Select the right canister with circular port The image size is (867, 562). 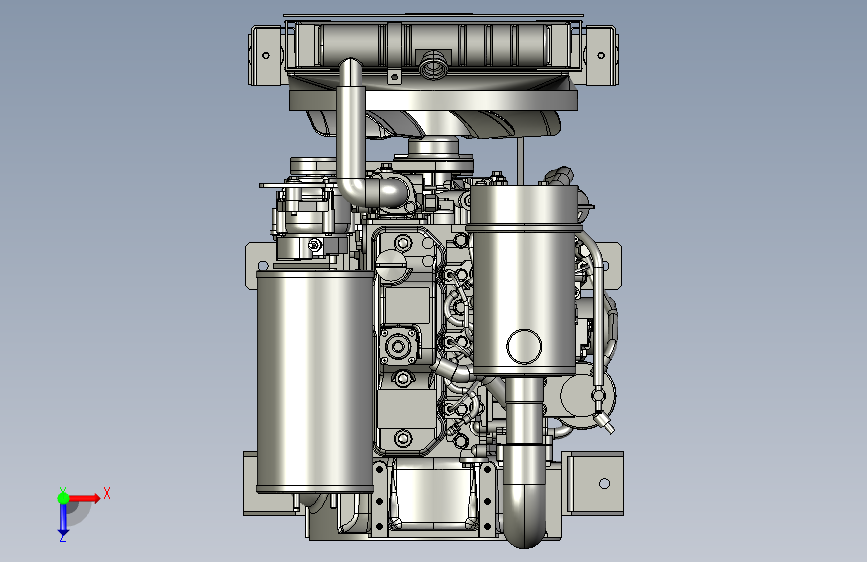click(x=523, y=280)
